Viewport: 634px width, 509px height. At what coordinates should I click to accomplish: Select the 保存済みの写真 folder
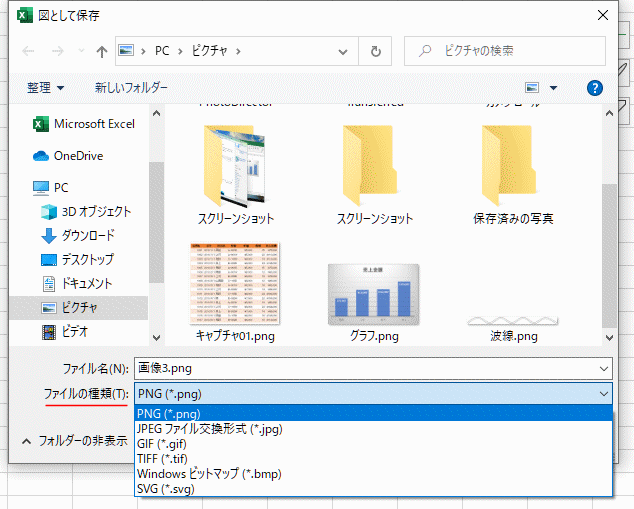click(513, 174)
